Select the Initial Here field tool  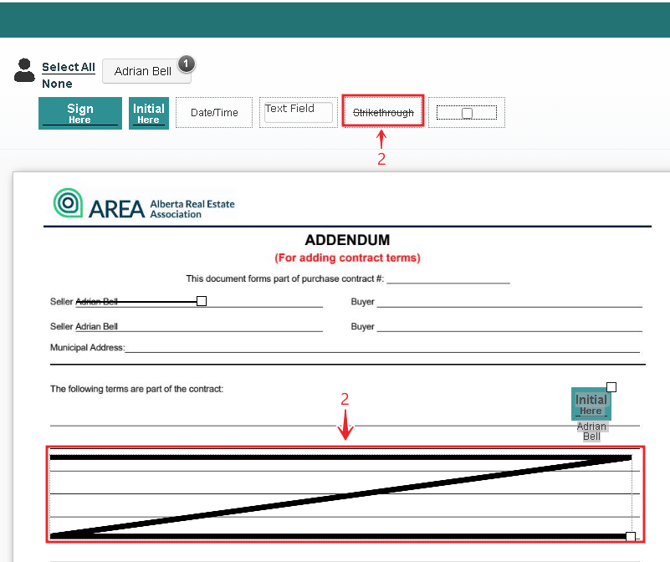click(149, 113)
